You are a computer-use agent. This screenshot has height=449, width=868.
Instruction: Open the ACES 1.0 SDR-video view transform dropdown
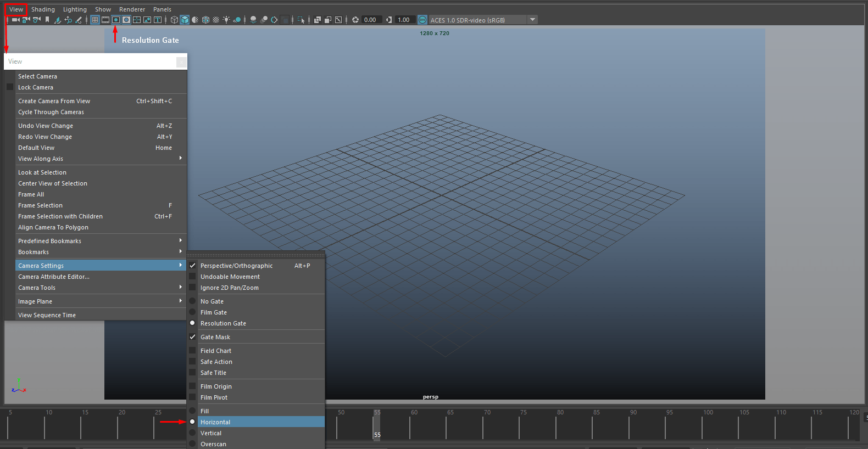tap(532, 20)
